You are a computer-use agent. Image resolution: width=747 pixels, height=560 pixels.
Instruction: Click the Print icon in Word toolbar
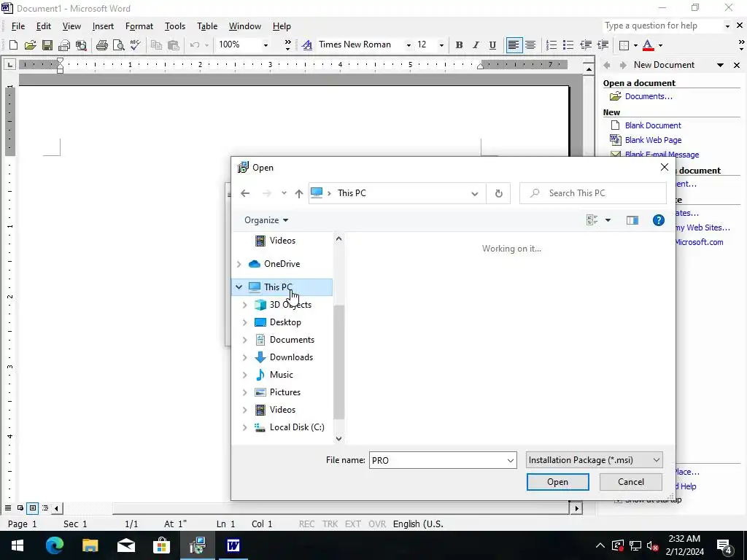tap(102, 45)
